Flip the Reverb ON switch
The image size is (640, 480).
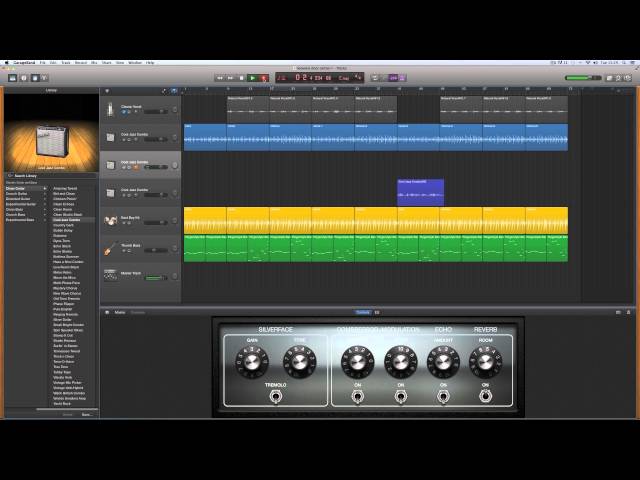click(x=485, y=396)
